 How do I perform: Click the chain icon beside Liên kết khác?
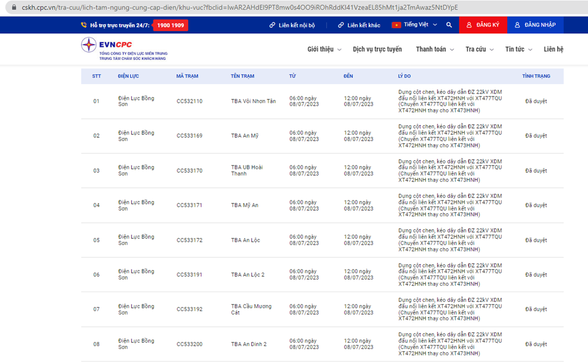[x=341, y=25]
